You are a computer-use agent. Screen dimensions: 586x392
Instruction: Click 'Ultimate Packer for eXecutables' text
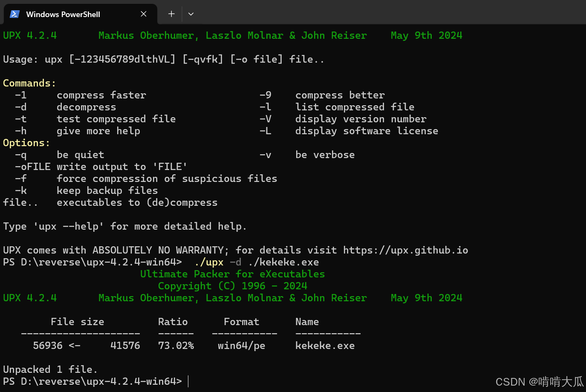coord(233,274)
